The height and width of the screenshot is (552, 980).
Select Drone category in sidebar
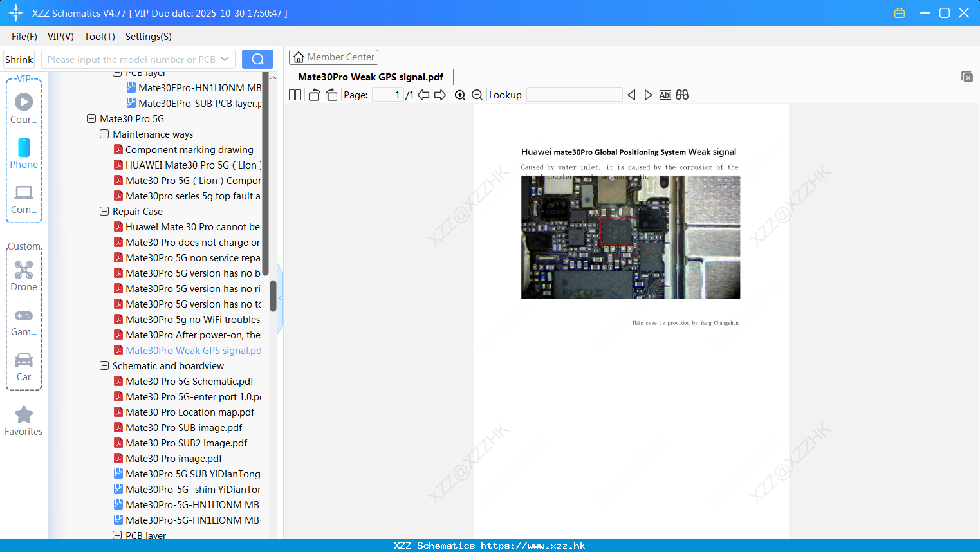click(24, 275)
